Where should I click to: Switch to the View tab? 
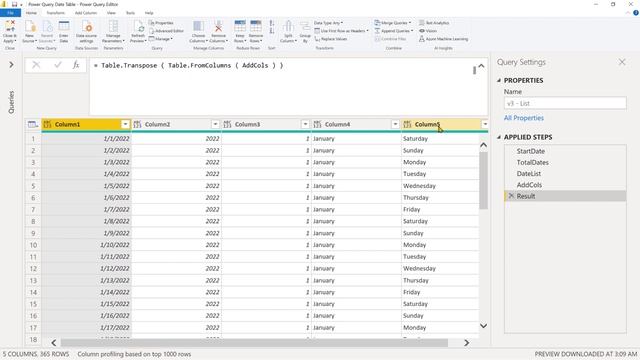pyautogui.click(x=111, y=13)
